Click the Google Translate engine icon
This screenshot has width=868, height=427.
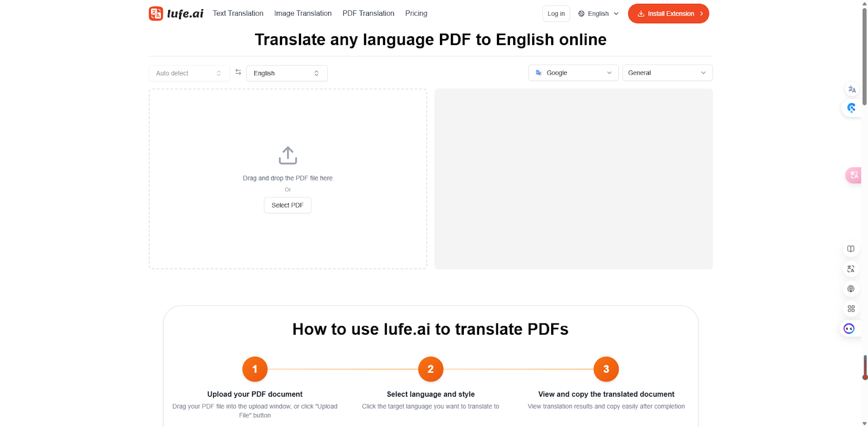[539, 73]
